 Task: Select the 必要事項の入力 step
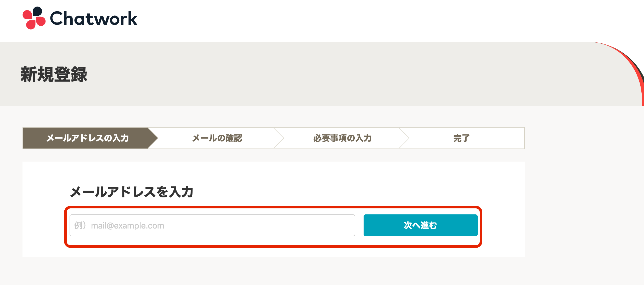(x=342, y=138)
